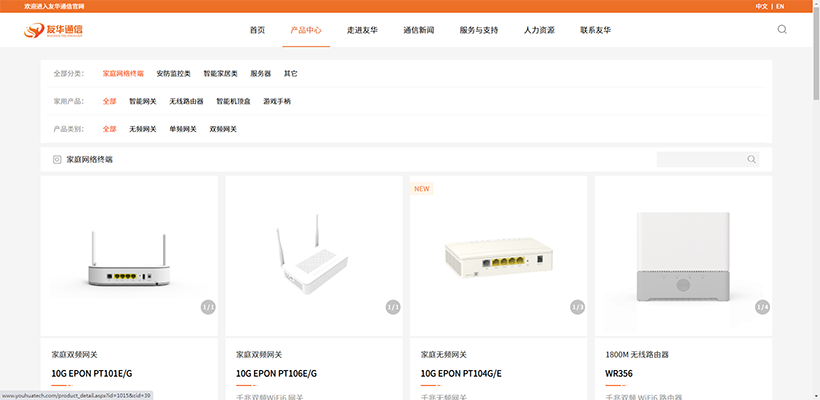Click image counter badge on PT106E/G card
Image resolution: width=820 pixels, height=400 pixels.
tap(393, 307)
